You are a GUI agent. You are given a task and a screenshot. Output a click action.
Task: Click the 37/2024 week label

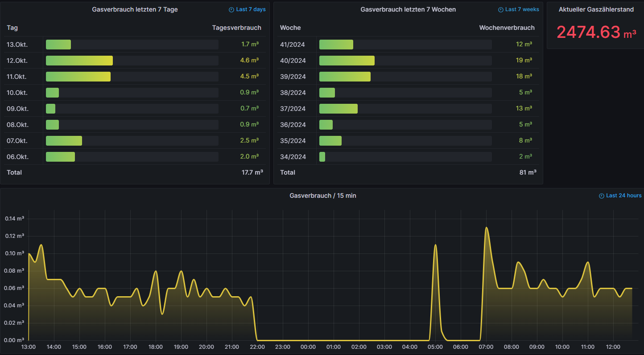(x=293, y=109)
